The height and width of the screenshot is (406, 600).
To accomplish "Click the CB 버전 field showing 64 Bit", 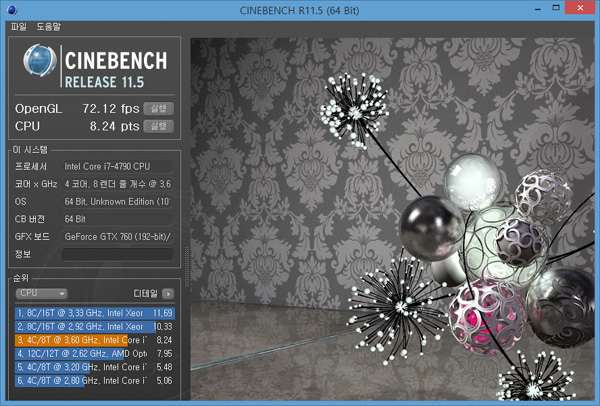I will tap(117, 219).
